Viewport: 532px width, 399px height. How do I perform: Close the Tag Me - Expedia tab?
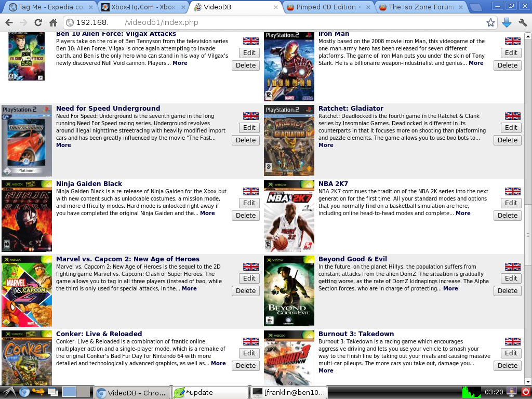click(91, 7)
